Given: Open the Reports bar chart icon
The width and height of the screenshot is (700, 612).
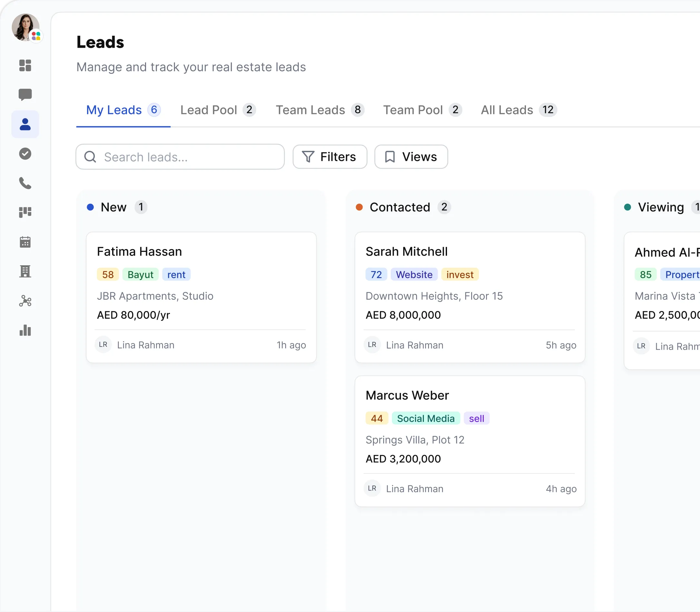Looking at the screenshot, I should point(25,330).
